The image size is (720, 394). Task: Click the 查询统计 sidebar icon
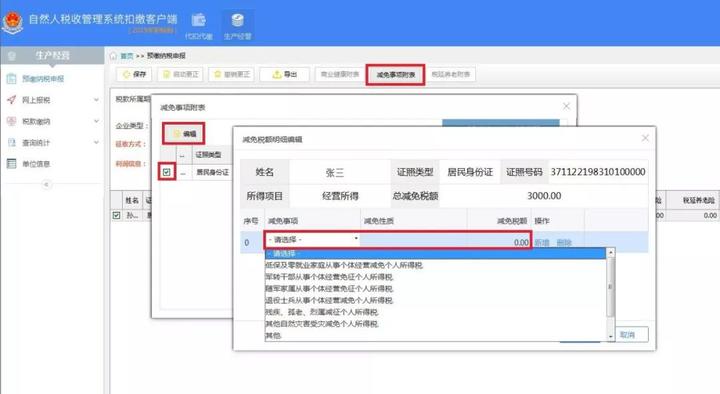tap(11, 143)
